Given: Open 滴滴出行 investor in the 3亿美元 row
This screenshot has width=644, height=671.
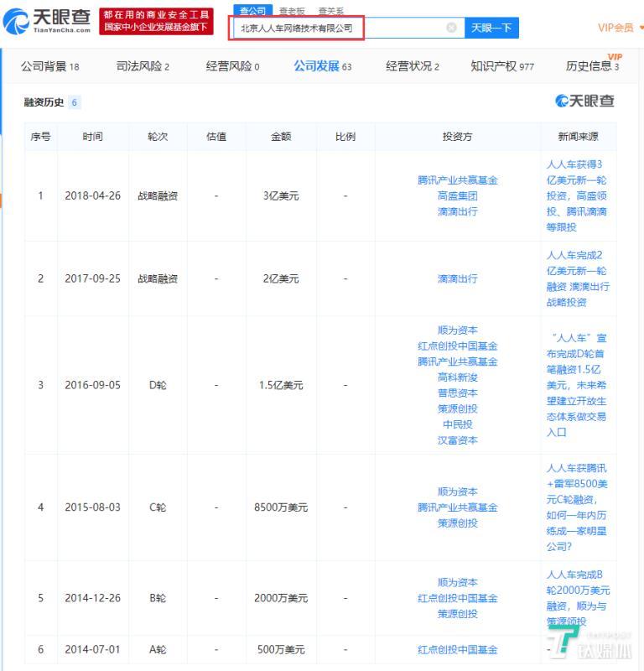Looking at the screenshot, I should coord(458,211).
